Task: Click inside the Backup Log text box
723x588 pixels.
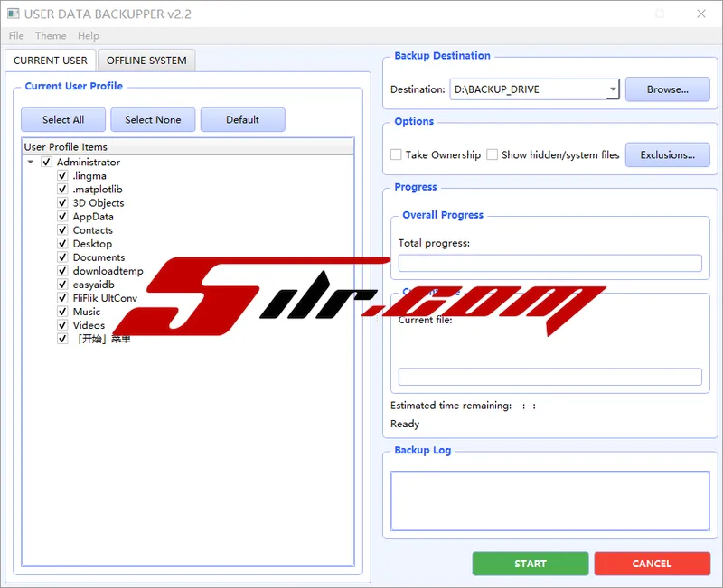Action: (x=550, y=501)
